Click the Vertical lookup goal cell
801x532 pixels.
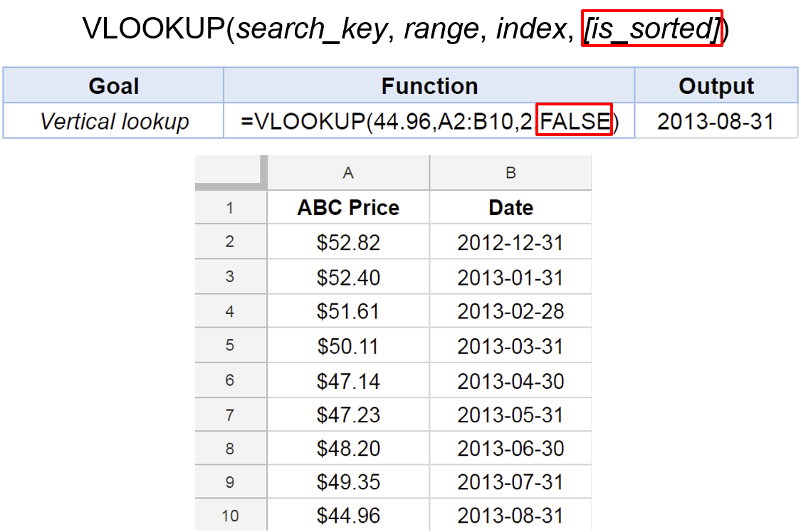pos(114,122)
